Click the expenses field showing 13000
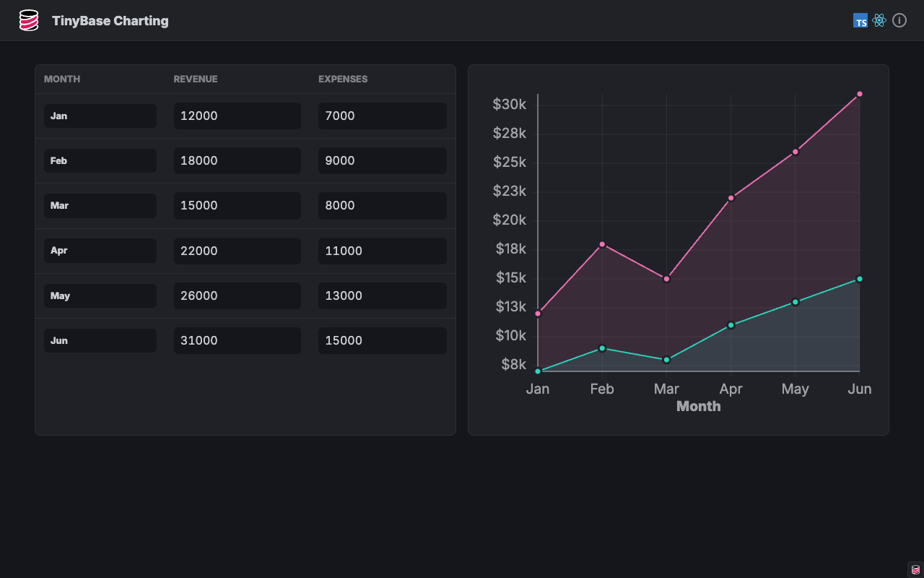This screenshot has height=578, width=924. click(383, 296)
